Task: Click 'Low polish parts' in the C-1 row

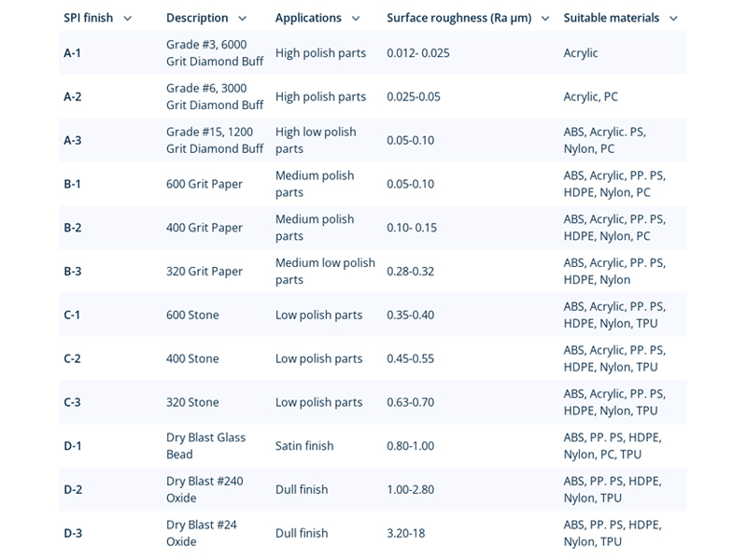Action: coord(318,315)
